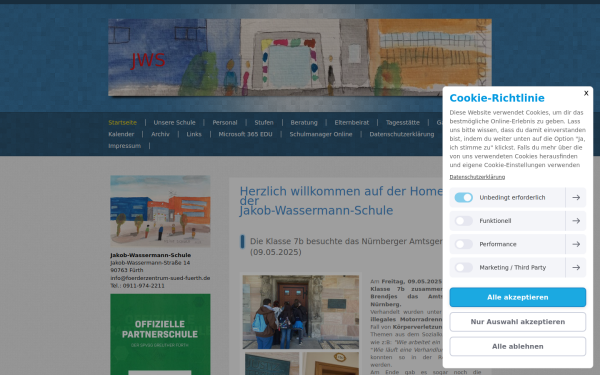Open the Datenschutzerklärung link in cookie dialog
Viewport: 600px width, 375px height.
click(x=477, y=177)
